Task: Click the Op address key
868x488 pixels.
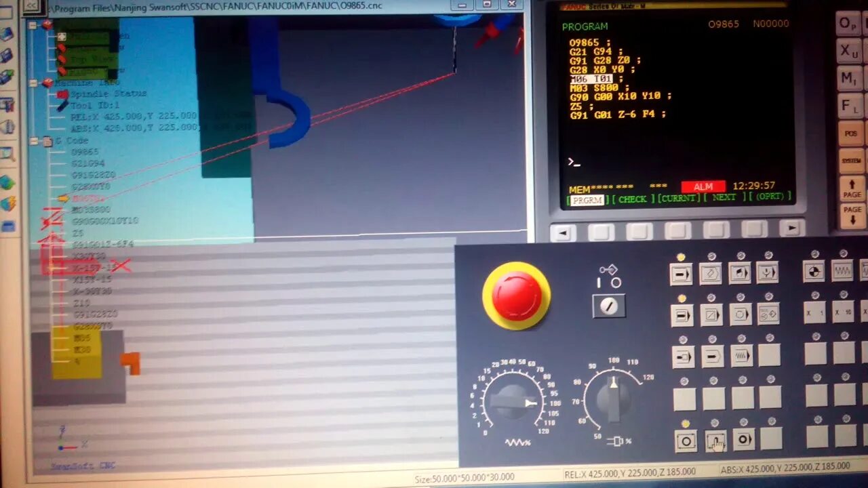Action: [848, 24]
